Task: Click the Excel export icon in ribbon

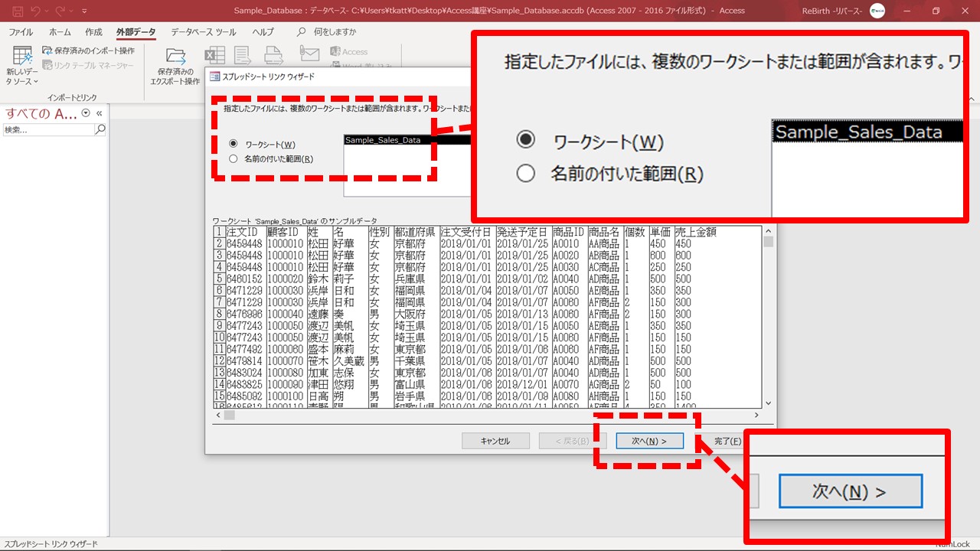Action: (x=214, y=55)
